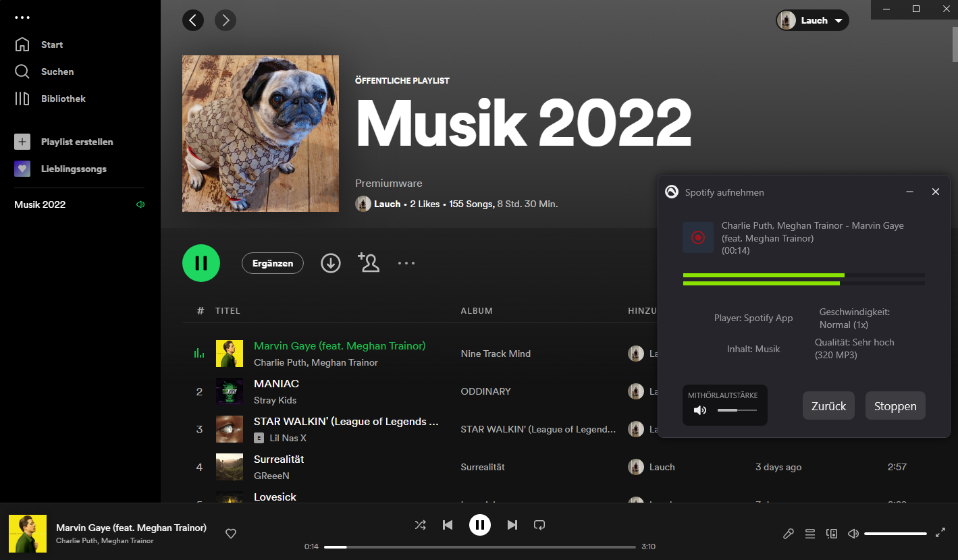Sort by the ALBUM column header
This screenshot has width=958, height=560.
pyautogui.click(x=477, y=311)
